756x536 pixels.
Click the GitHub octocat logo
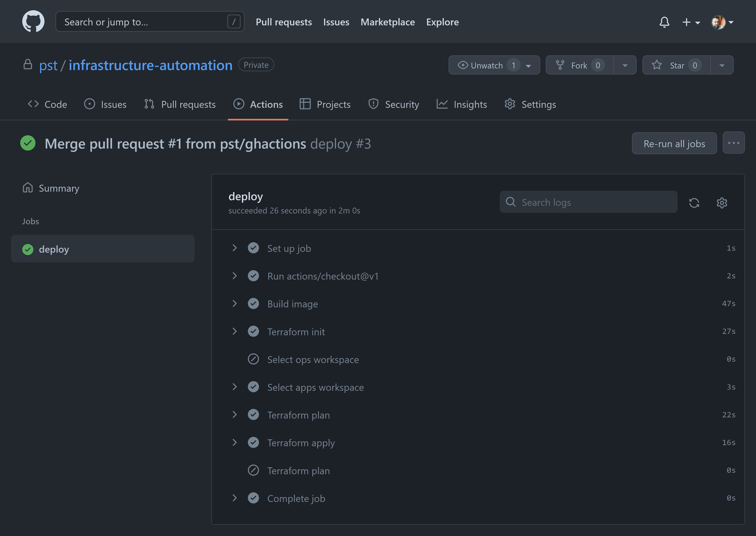click(33, 21)
